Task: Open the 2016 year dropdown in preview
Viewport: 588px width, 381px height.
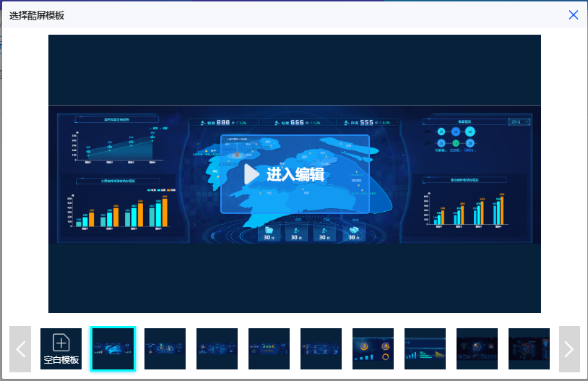Action: (519, 121)
